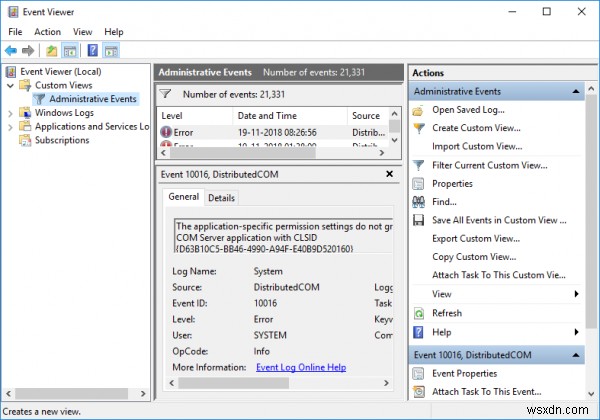
Task: Select Administrative Events in tree
Action: (x=93, y=99)
